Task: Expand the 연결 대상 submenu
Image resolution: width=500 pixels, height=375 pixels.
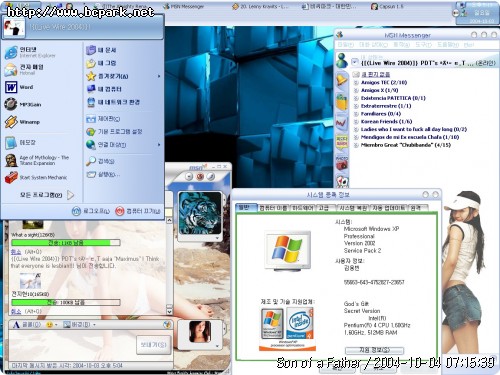Action: click(x=123, y=145)
